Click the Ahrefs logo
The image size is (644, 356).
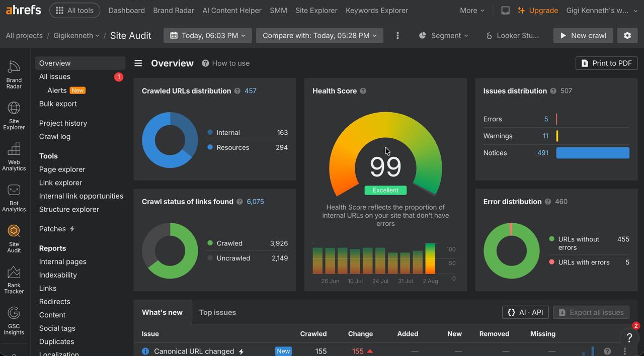pos(24,10)
